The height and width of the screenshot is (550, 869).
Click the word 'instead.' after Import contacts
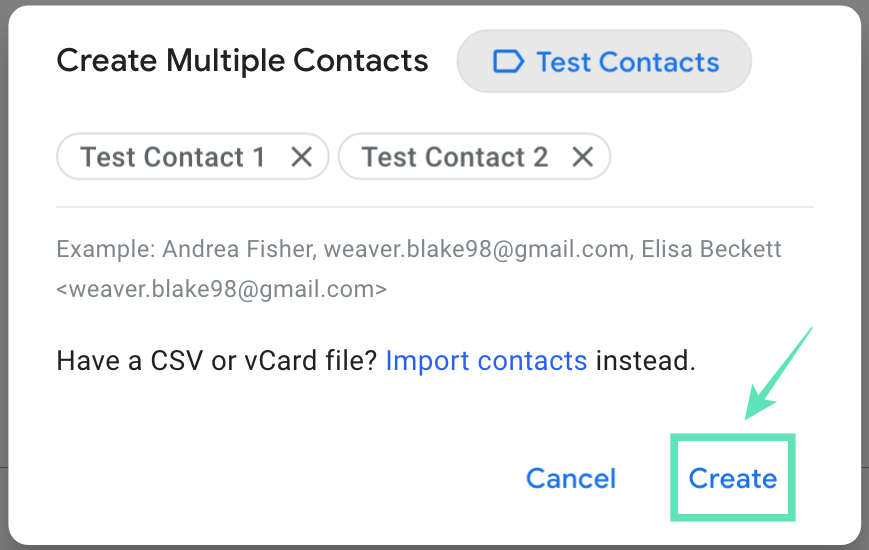coord(645,360)
